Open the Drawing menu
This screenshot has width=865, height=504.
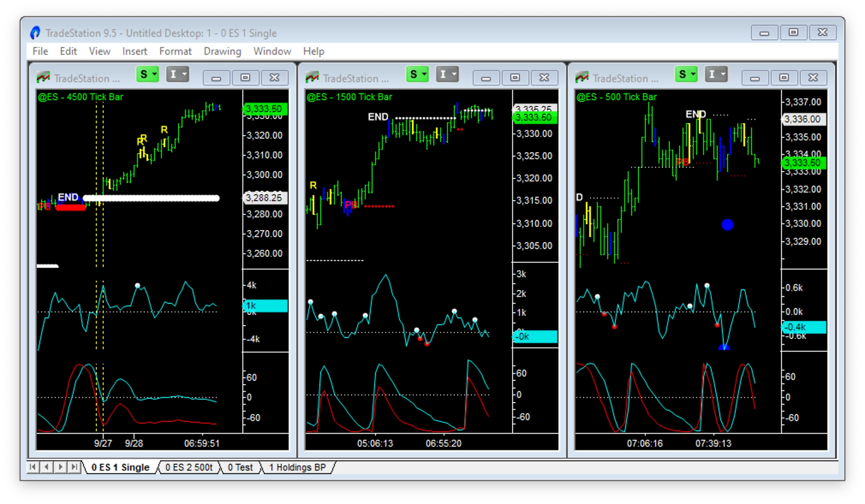pyautogui.click(x=222, y=51)
